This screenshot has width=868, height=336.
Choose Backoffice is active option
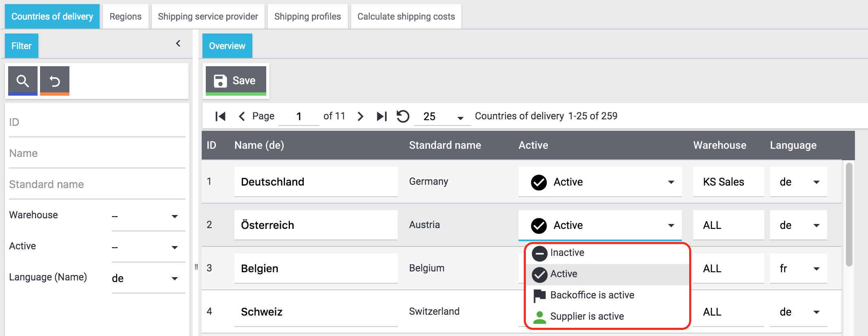point(592,295)
